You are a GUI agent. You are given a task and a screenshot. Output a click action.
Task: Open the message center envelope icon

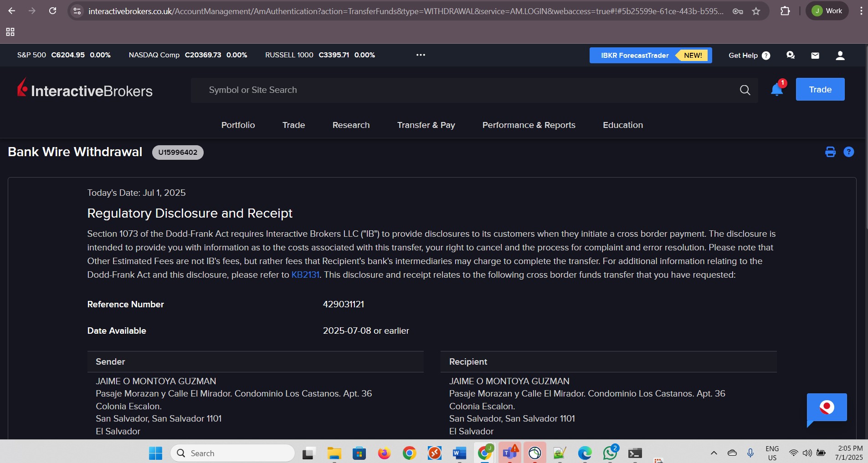815,56
